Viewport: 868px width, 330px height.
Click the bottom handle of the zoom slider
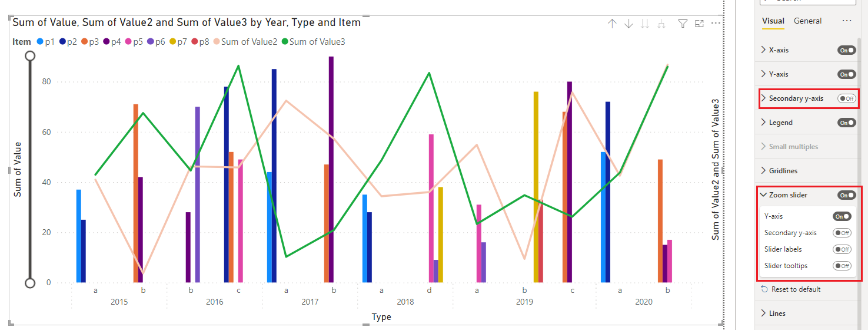pos(30,283)
